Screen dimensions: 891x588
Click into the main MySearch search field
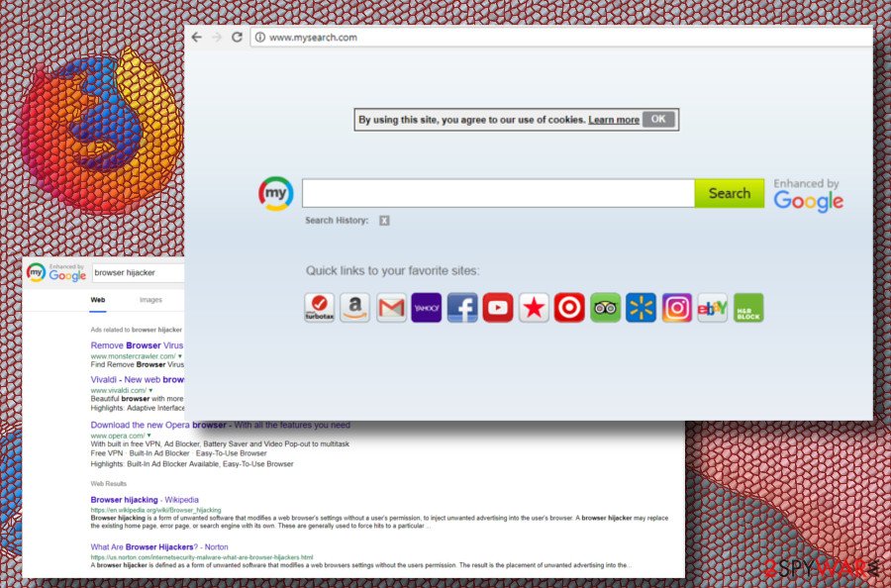[x=498, y=193]
